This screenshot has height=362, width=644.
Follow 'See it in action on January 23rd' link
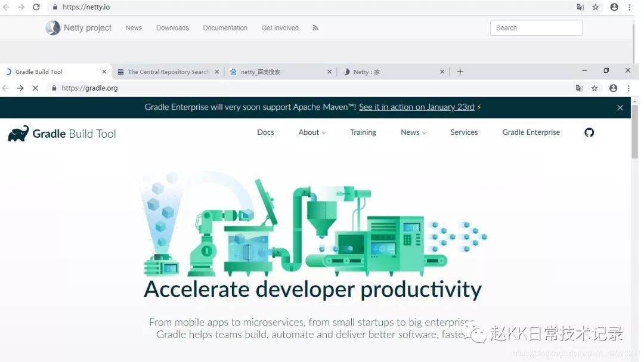(x=416, y=107)
